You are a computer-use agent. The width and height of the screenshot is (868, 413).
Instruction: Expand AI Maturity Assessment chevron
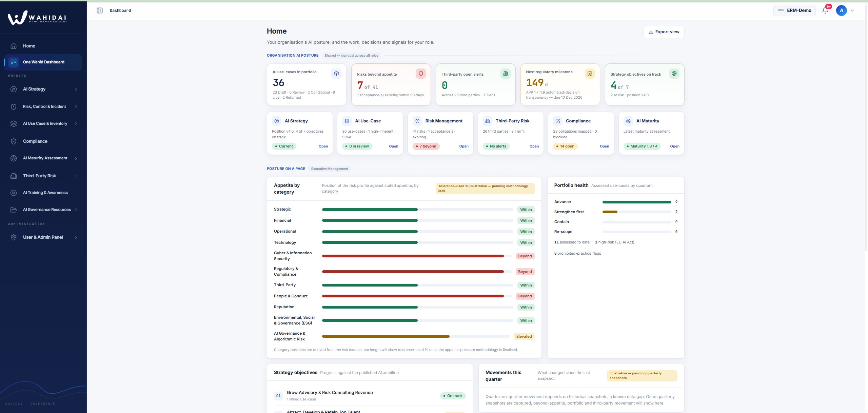pyautogui.click(x=76, y=158)
